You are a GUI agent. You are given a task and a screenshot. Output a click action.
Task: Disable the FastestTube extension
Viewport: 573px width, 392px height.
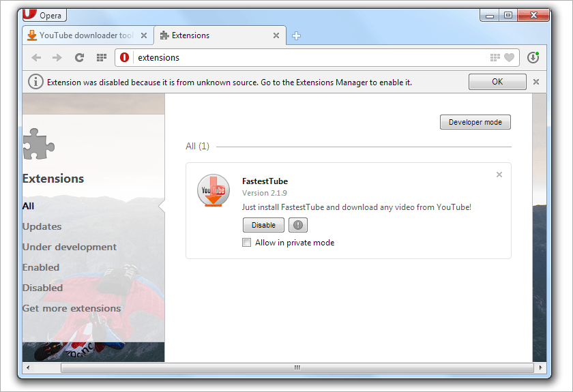pyautogui.click(x=263, y=225)
